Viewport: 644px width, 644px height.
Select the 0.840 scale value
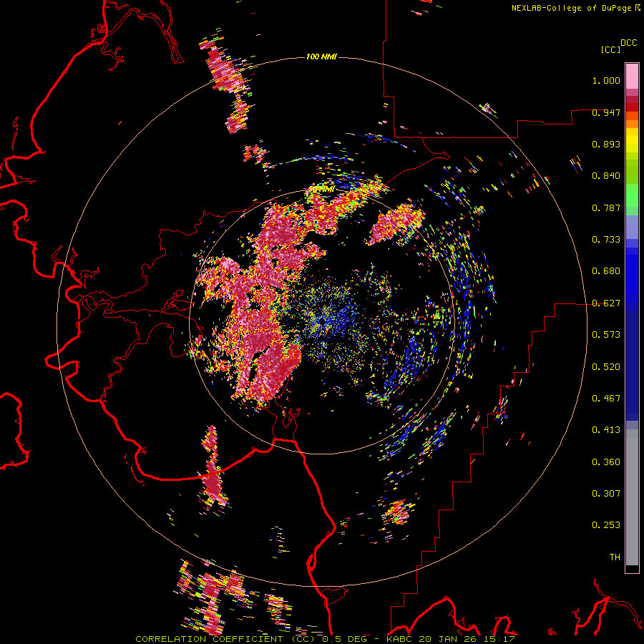[x=606, y=176]
